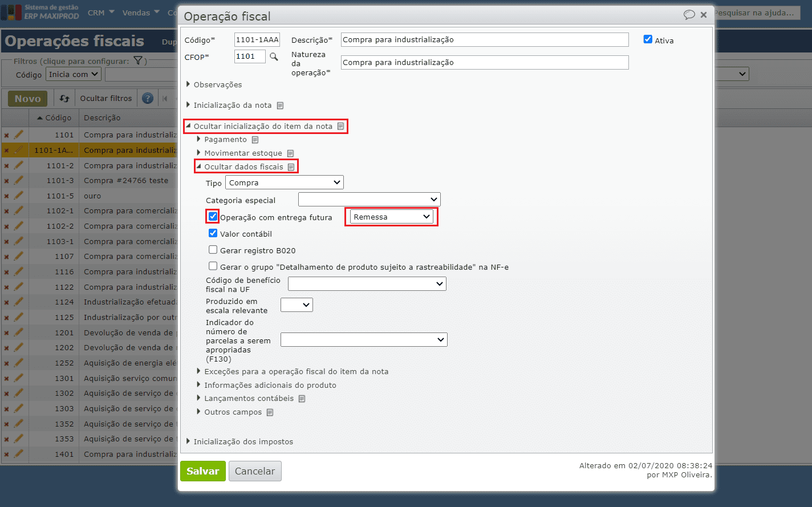The image size is (812, 507).
Task: Open the Categoria especial dropdown
Action: (x=370, y=200)
